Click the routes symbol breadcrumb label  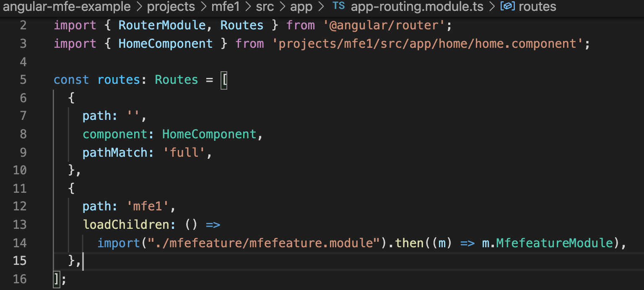click(x=538, y=7)
